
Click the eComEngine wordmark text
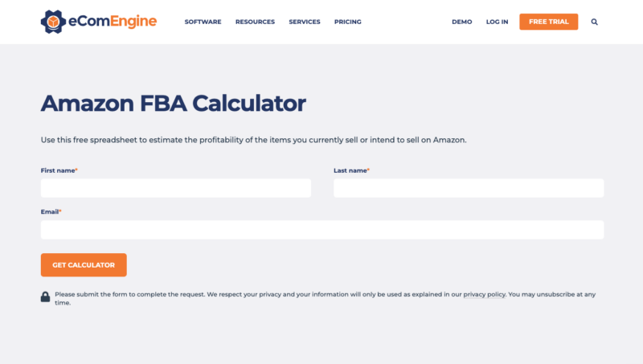pyautogui.click(x=113, y=21)
